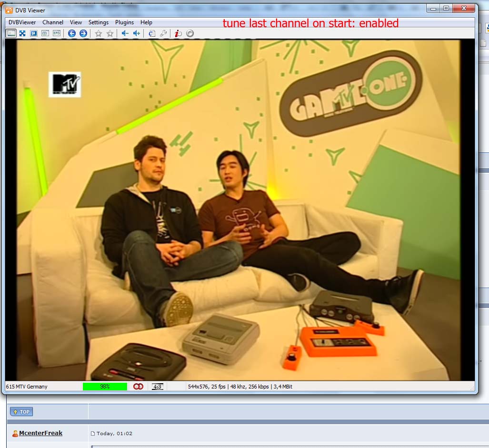Click the green 98% signal level bar
489x448 pixels.
pyautogui.click(x=105, y=387)
